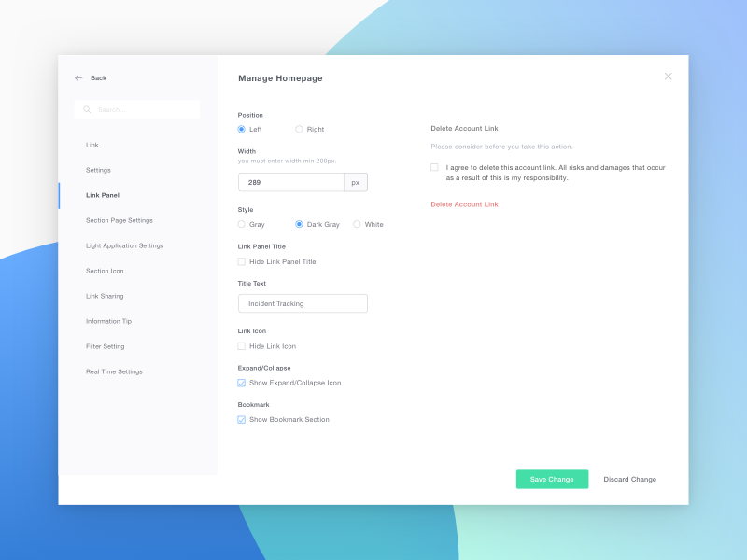Viewport: 747px width, 560px height.
Task: Click Discard Change
Action: click(x=629, y=479)
